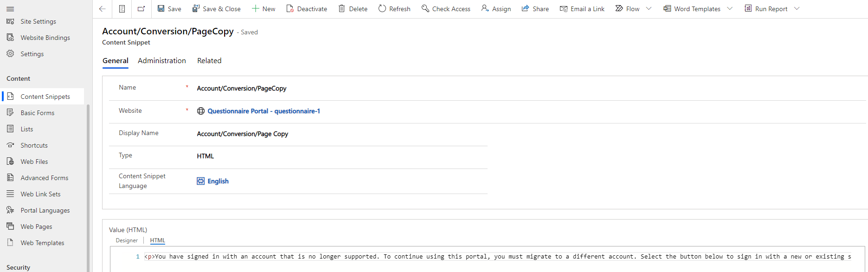This screenshot has width=868, height=272.
Task: Switch to the Designer editor tab
Action: tap(127, 240)
